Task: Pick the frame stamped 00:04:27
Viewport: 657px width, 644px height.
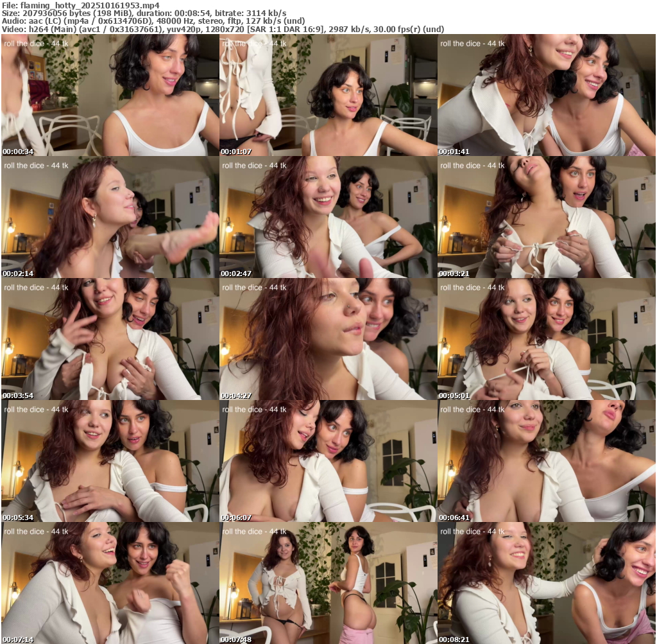Action: (x=328, y=339)
